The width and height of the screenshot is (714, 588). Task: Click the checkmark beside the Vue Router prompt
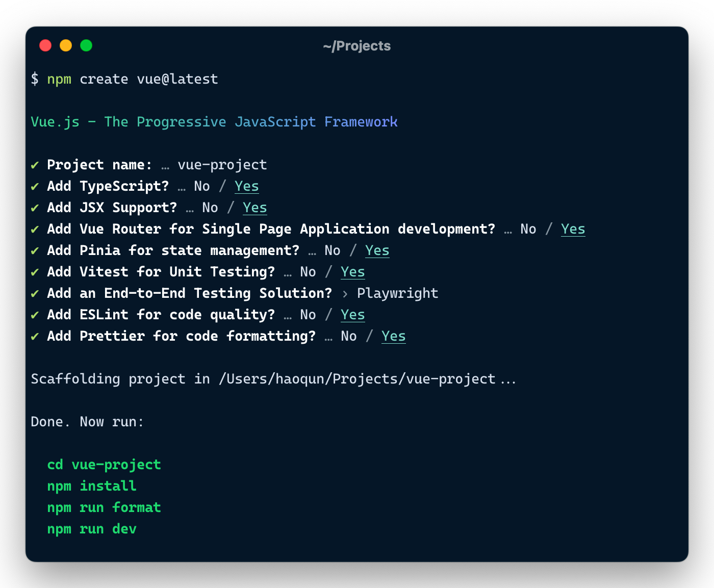(x=35, y=229)
